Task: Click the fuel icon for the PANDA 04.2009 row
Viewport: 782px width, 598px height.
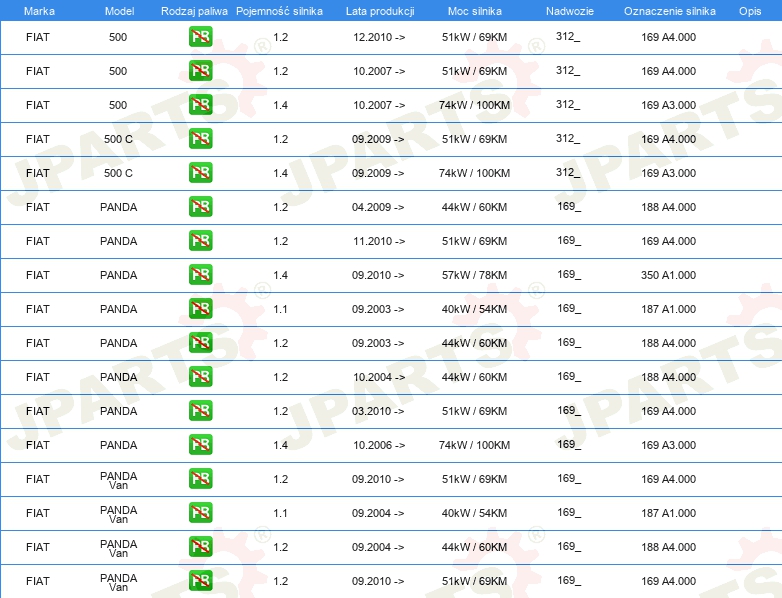Action: tap(200, 206)
